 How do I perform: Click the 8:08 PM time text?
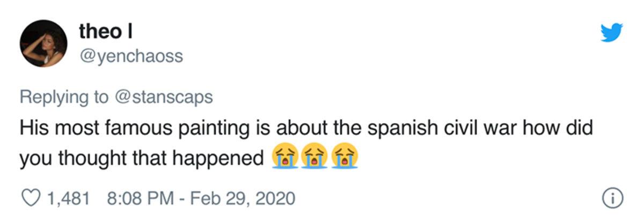point(137,199)
